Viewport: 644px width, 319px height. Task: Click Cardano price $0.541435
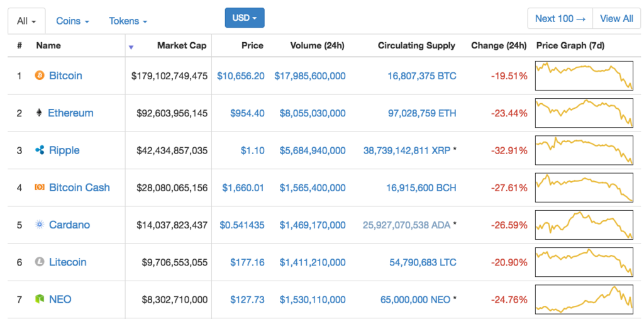[242, 225]
